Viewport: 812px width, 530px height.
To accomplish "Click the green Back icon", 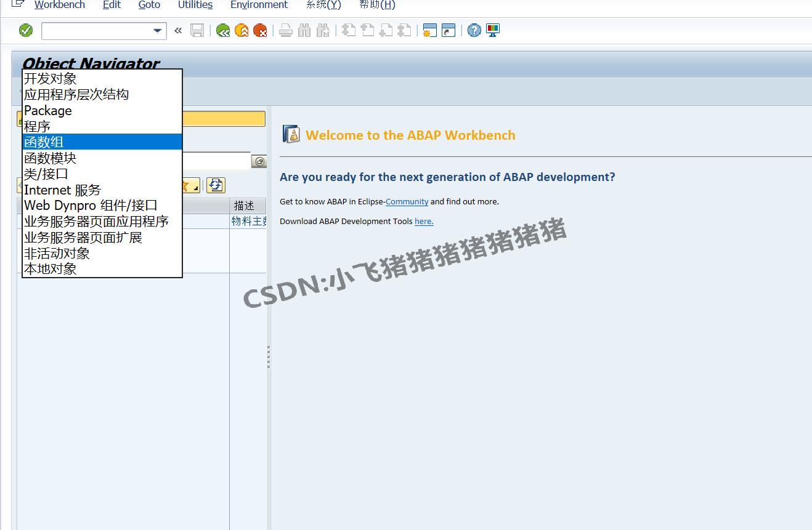I will 223,30.
